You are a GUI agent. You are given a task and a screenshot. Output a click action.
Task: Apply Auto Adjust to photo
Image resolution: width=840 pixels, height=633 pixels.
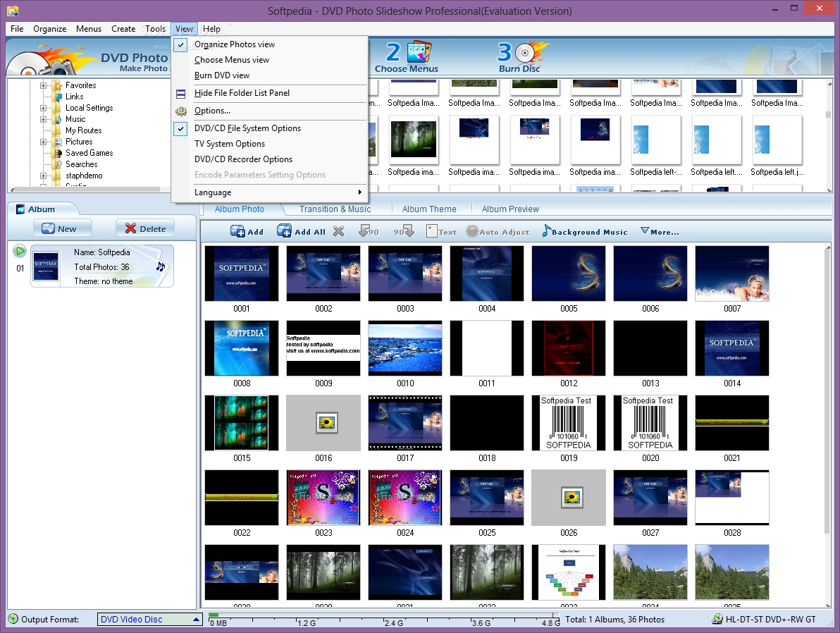point(498,231)
